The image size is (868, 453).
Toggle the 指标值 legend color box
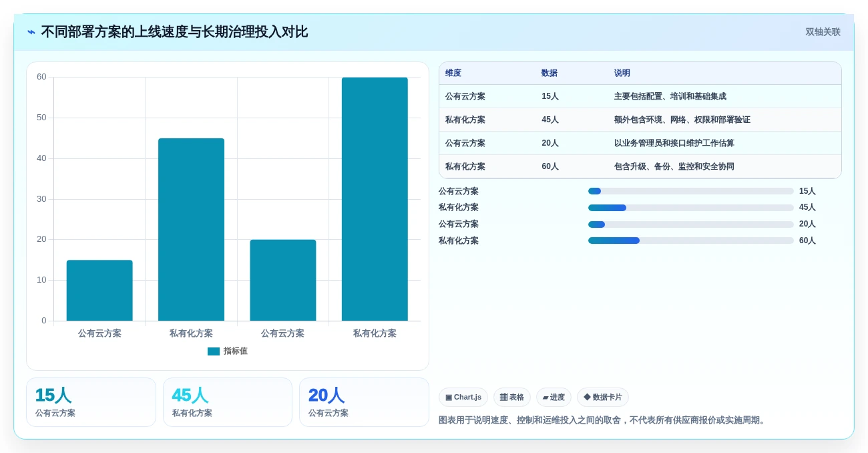pos(214,351)
